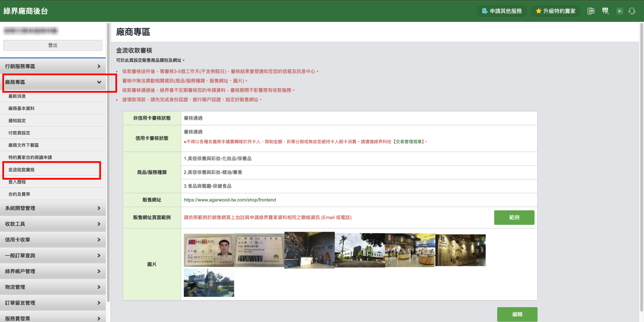Expand the 行銷服務專區 sidebar section
The height and width of the screenshot is (322, 644).
(53, 66)
